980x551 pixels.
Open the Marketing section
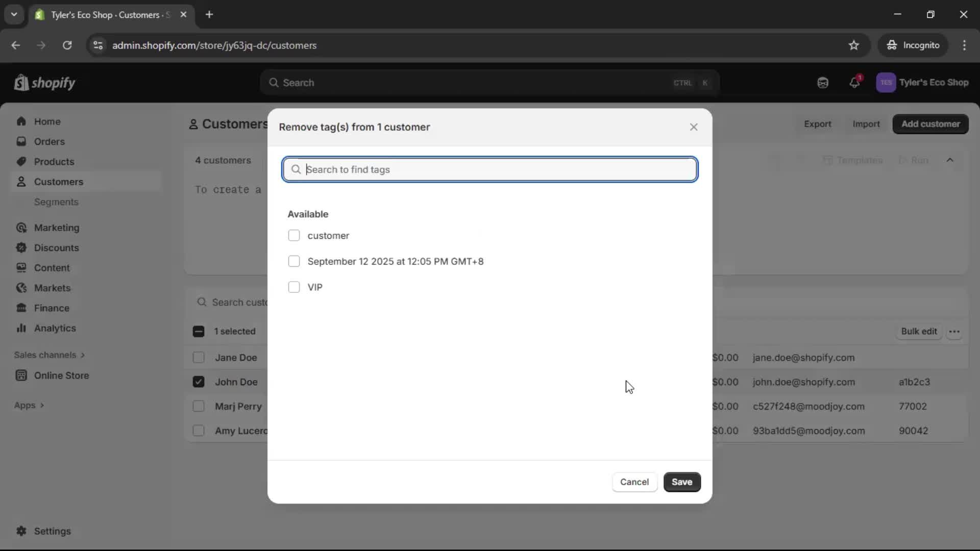56,228
